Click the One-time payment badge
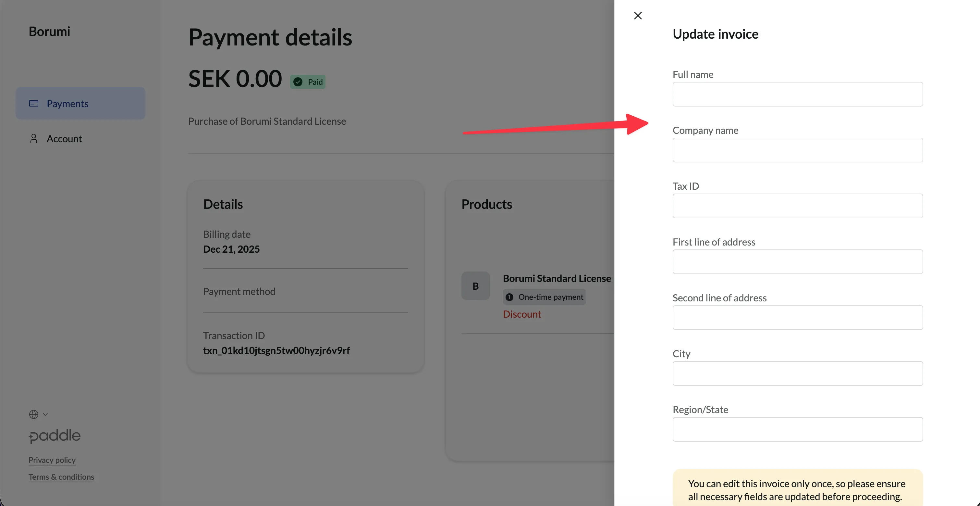Image resolution: width=980 pixels, height=506 pixels. [545, 297]
